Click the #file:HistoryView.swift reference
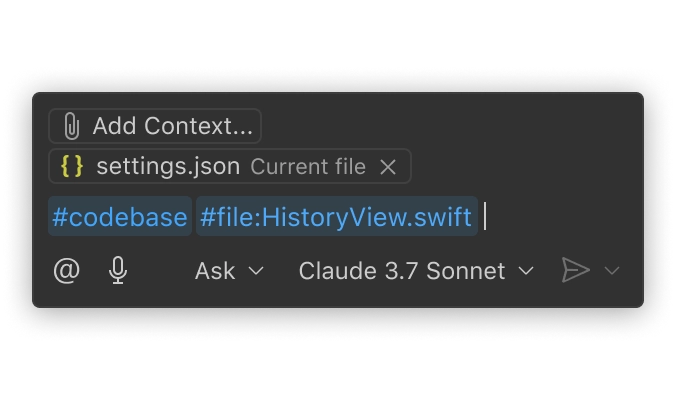 [x=335, y=217]
